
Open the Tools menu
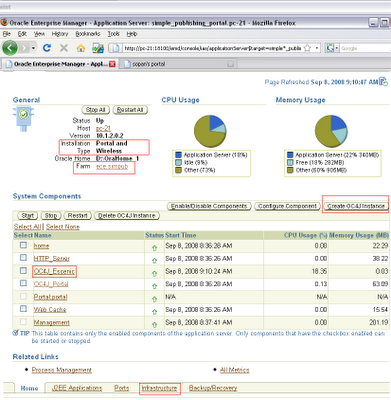click(x=113, y=34)
